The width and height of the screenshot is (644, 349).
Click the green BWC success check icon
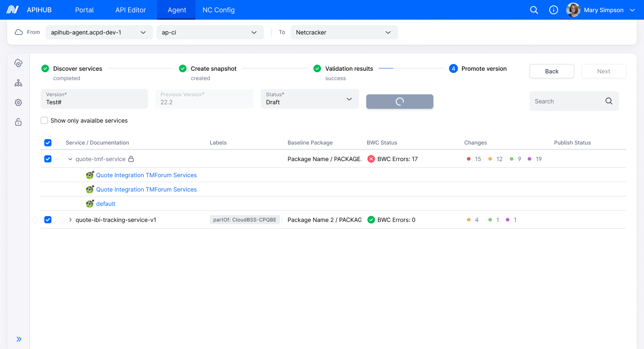point(371,220)
